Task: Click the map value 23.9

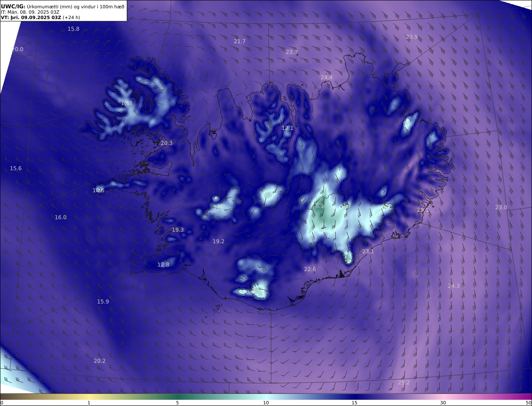Action: pos(412,37)
